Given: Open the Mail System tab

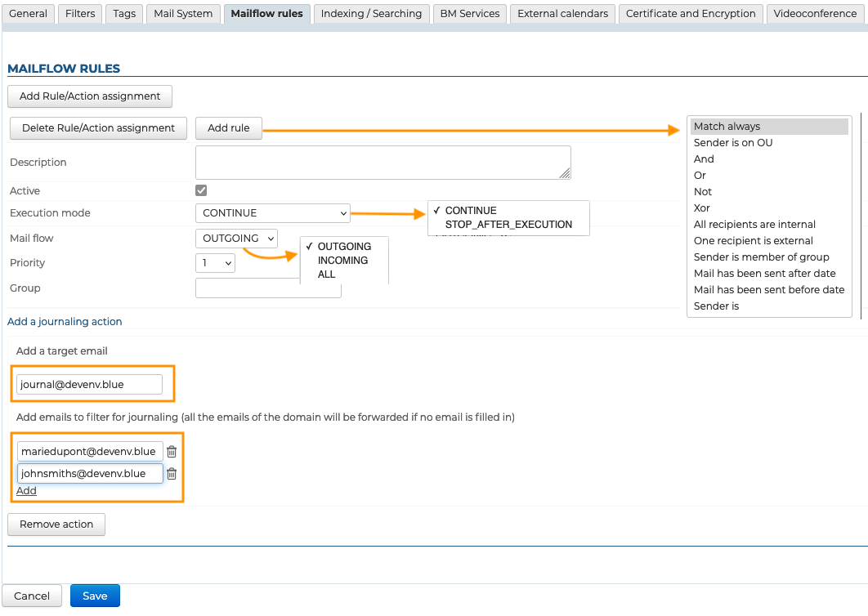Looking at the screenshot, I should 183,13.
